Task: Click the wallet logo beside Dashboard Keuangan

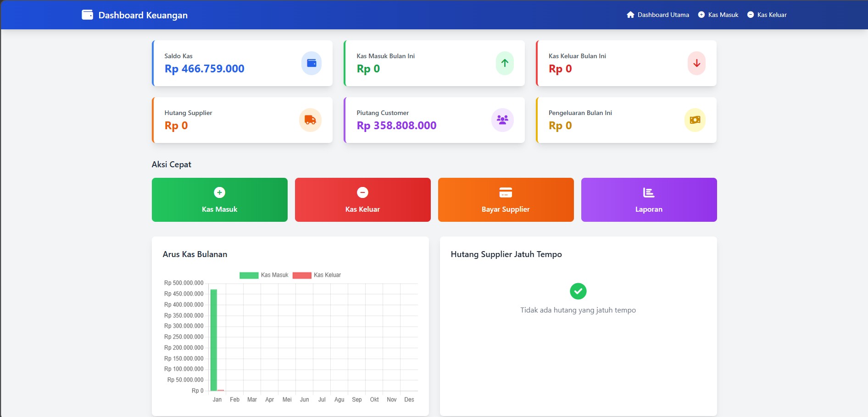Action: (87, 15)
